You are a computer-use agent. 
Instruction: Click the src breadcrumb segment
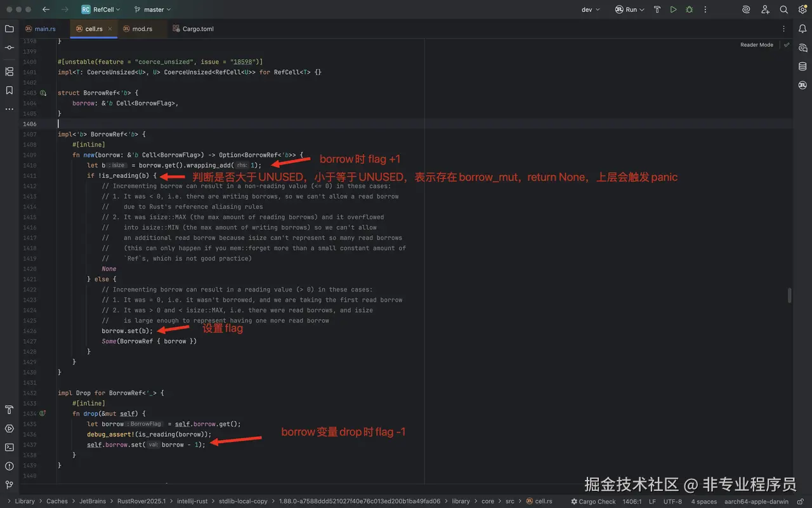(510, 502)
